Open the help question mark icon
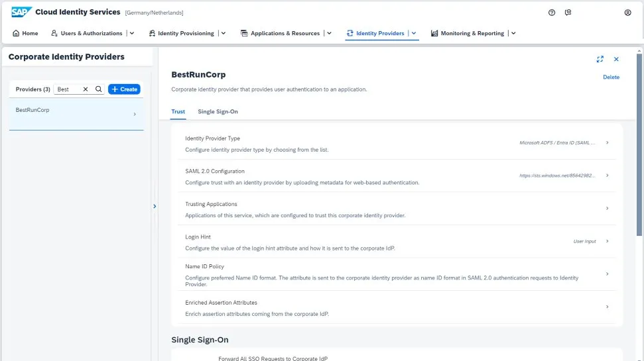This screenshot has width=644, height=361. click(x=552, y=13)
